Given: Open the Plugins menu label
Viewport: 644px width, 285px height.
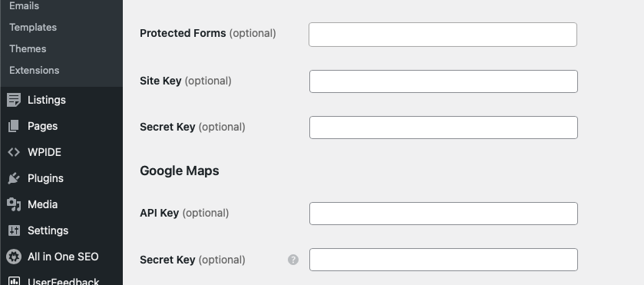Looking at the screenshot, I should coord(45,178).
